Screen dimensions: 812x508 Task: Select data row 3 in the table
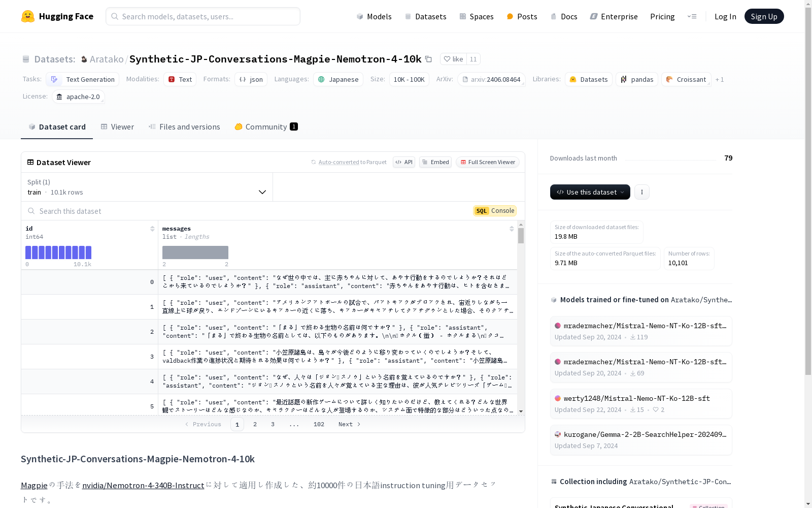pos(269,357)
